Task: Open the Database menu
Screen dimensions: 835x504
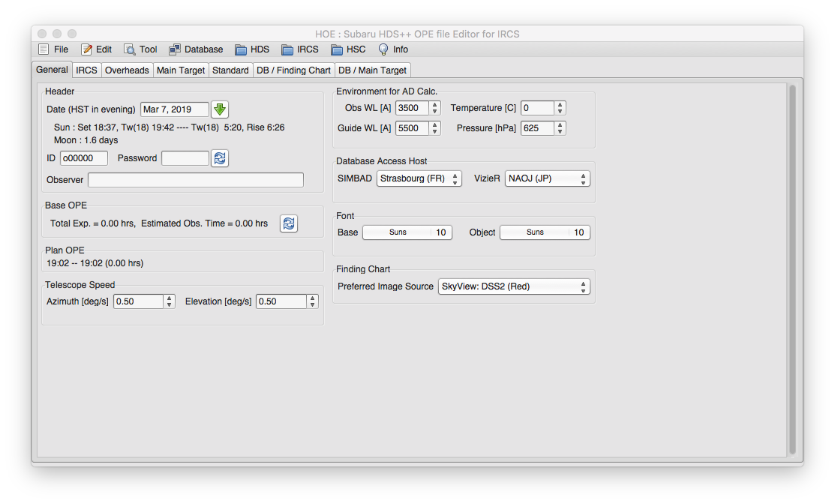Action: [x=196, y=49]
